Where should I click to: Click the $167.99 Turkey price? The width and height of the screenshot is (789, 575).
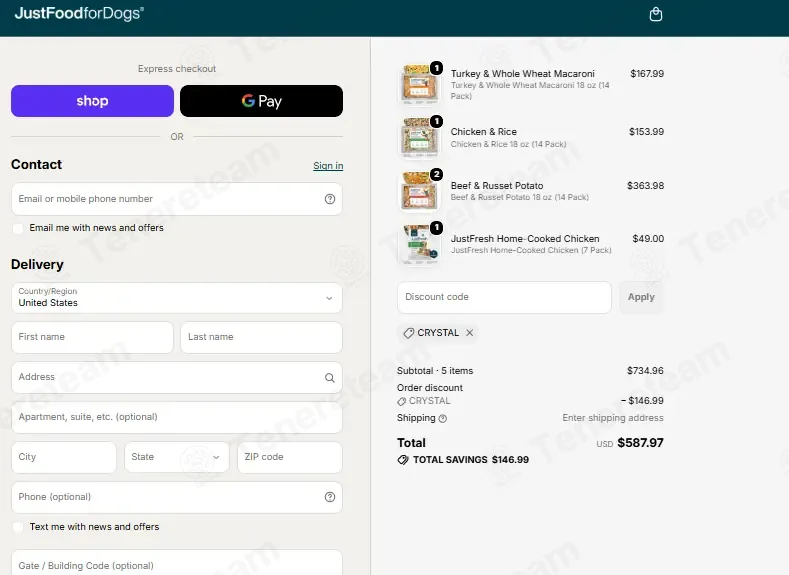pos(647,74)
